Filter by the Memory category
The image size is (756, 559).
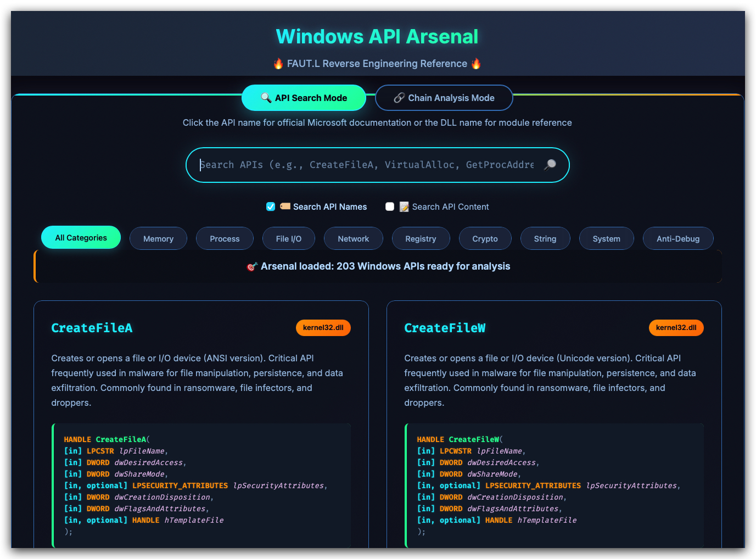[x=158, y=238]
